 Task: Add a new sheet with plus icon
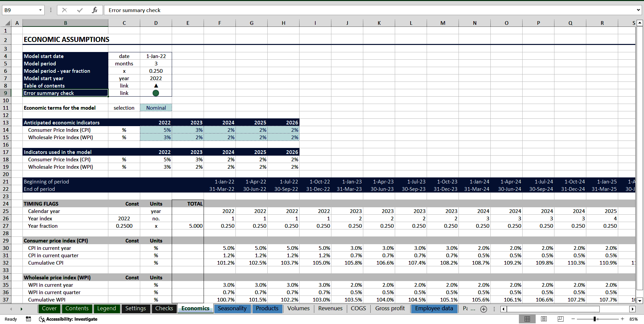point(484,309)
